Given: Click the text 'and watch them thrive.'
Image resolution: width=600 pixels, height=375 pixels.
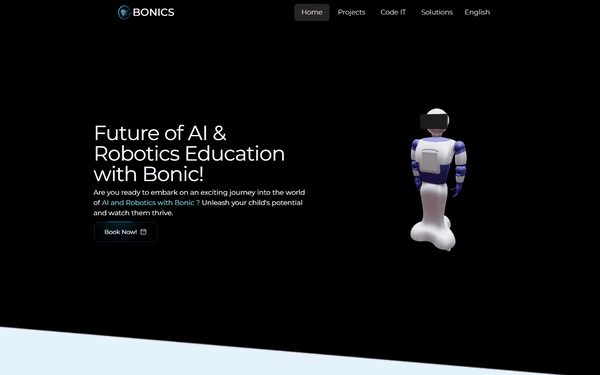Looking at the screenshot, I should [x=133, y=213].
